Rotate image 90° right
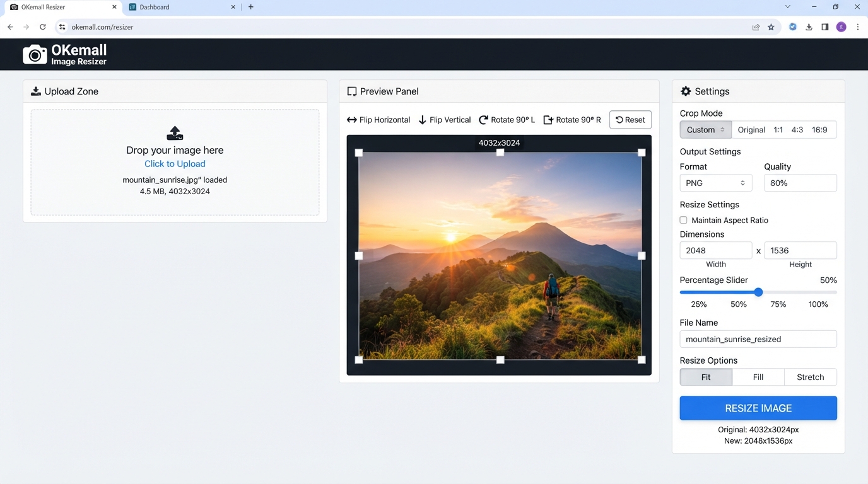Viewport: 868px width, 484px height. click(x=572, y=120)
